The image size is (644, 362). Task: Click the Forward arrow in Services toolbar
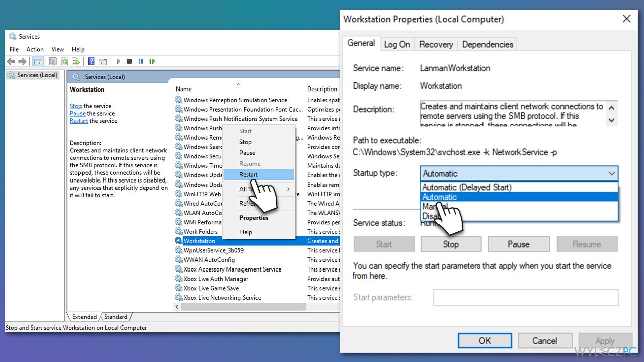pos(22,61)
